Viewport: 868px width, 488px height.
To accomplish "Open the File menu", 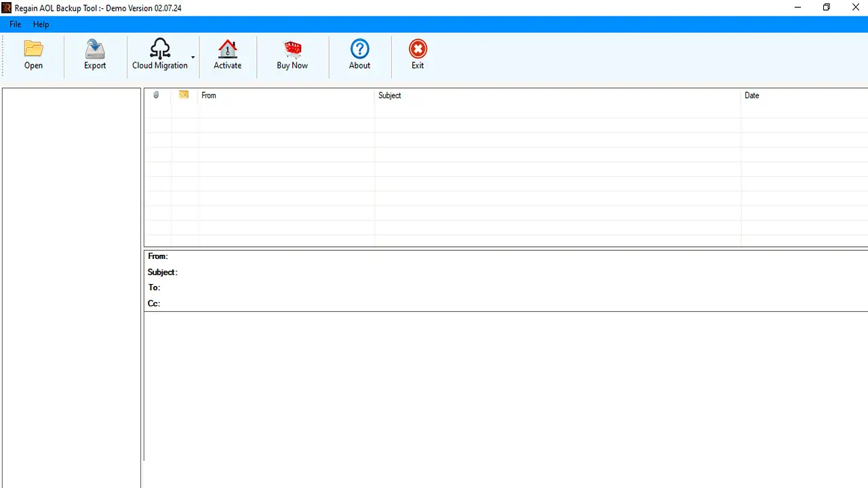I will click(15, 24).
